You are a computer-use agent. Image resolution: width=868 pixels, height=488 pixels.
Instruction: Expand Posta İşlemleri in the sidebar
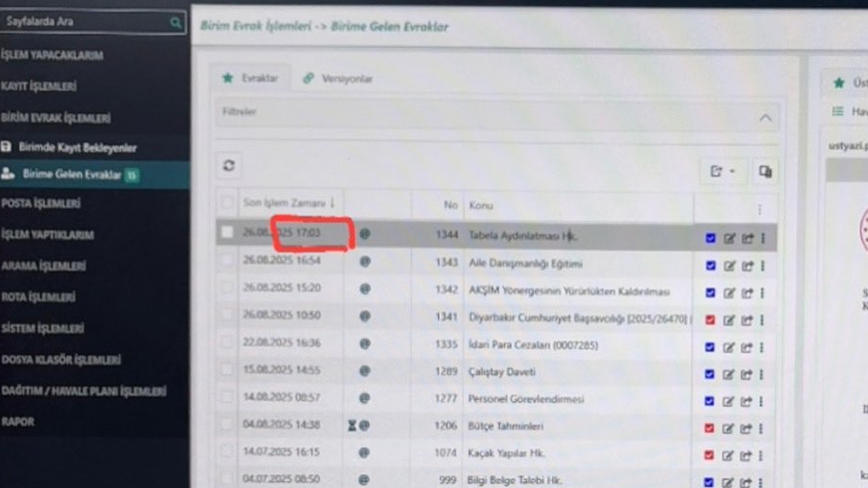tap(41, 203)
